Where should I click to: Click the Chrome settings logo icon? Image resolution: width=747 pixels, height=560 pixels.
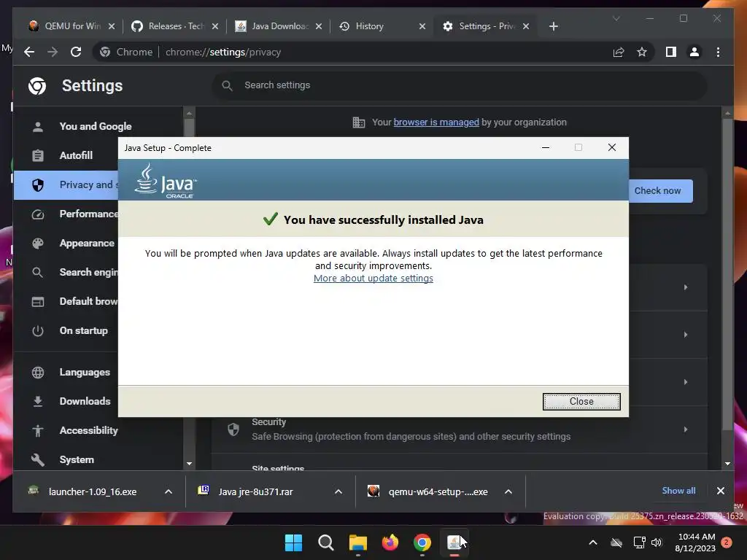click(37, 86)
